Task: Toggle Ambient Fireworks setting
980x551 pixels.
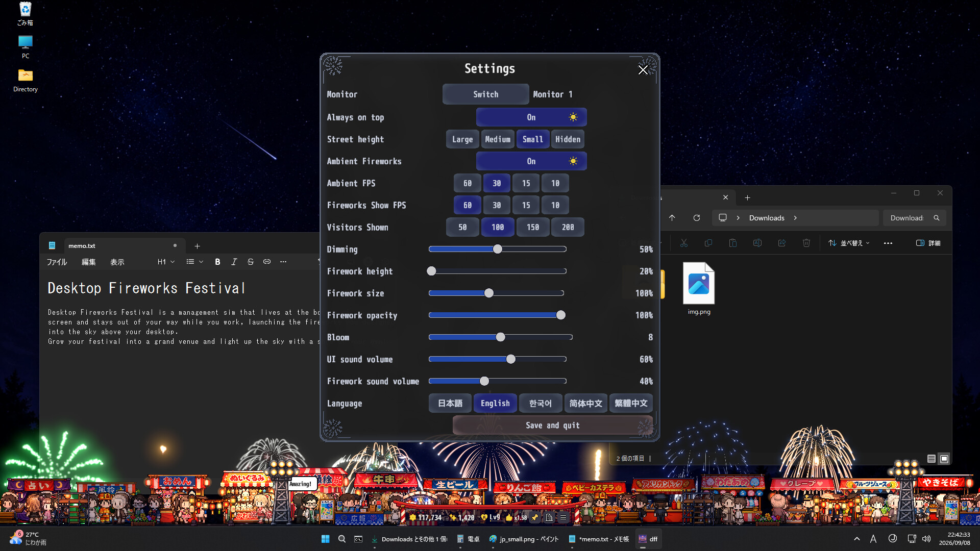Action: coord(531,161)
